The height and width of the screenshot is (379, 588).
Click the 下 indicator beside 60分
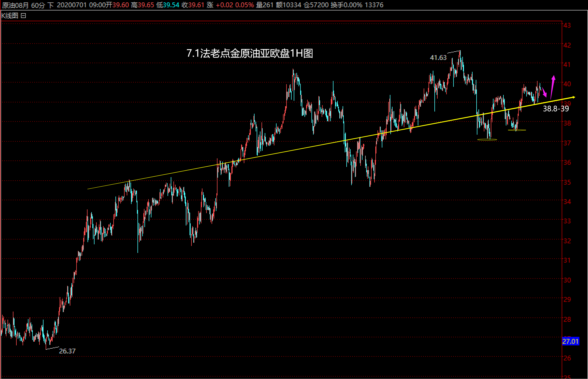pos(50,5)
